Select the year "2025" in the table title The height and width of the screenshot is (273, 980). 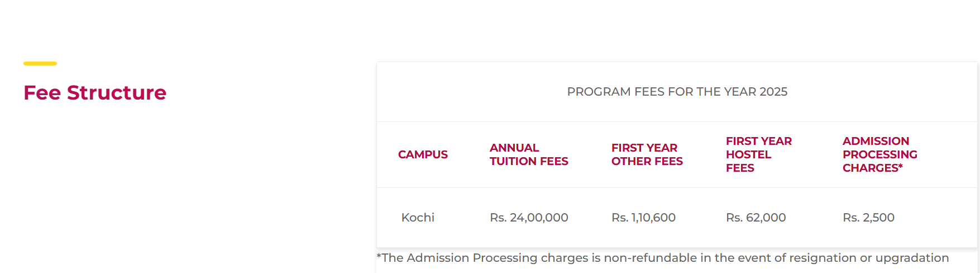pyautogui.click(x=773, y=92)
